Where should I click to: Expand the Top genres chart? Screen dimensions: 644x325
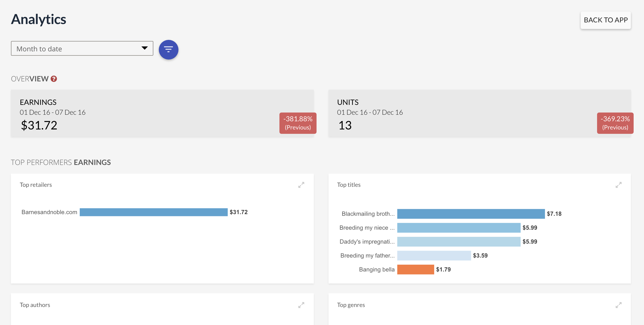618,305
